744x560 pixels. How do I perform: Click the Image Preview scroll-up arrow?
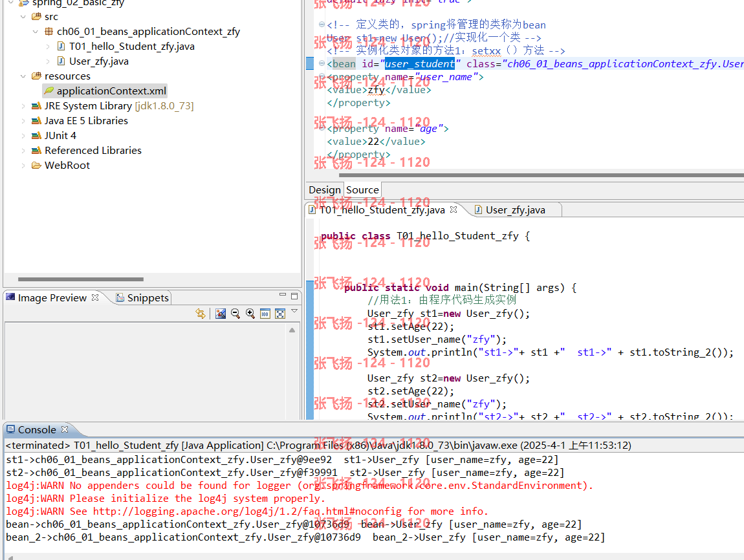point(292,330)
